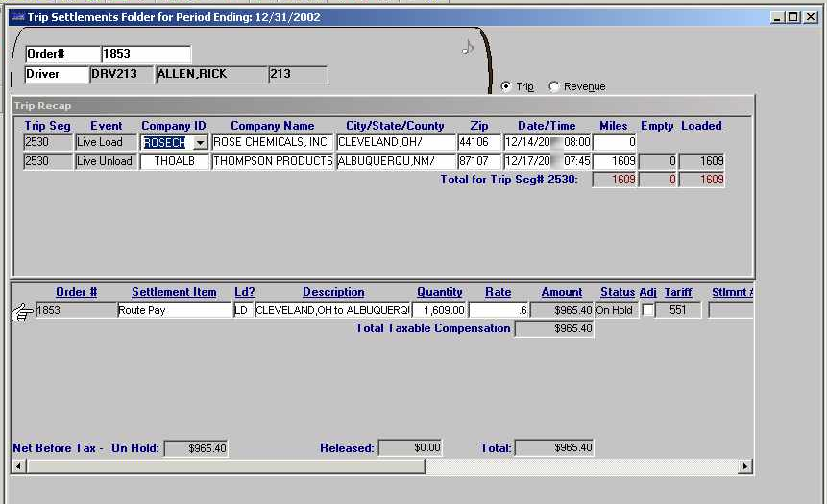Click the rate field showing .6
Image resolution: width=827 pixels, height=504 pixels.
pos(499,310)
